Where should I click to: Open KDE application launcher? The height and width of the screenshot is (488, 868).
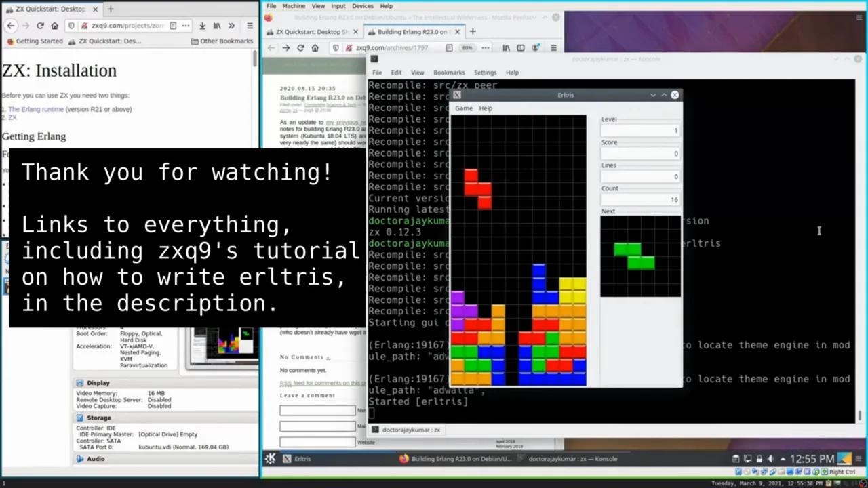tap(271, 459)
